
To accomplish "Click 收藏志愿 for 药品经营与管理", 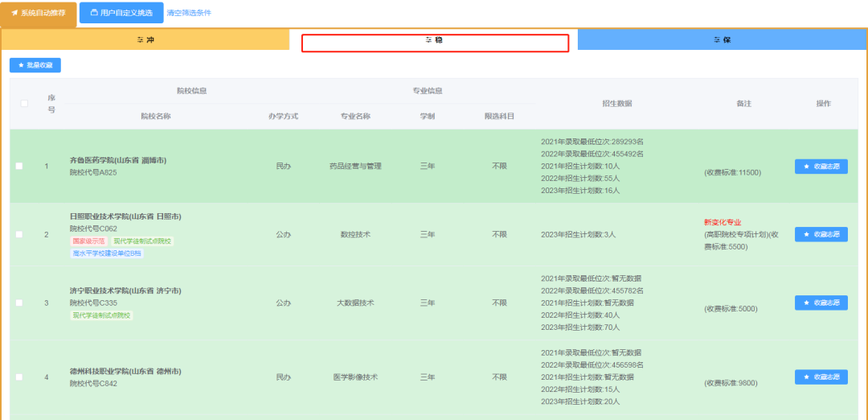I will click(821, 167).
